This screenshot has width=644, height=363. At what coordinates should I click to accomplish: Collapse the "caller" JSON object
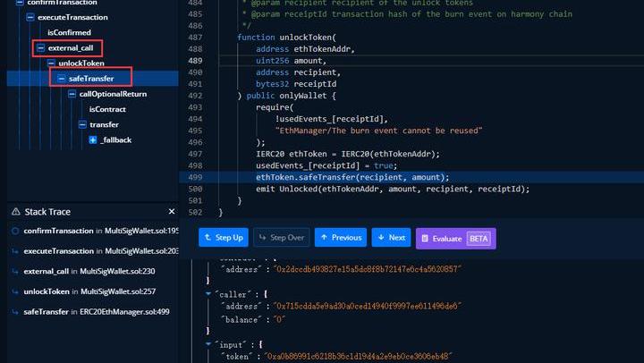coord(208,292)
